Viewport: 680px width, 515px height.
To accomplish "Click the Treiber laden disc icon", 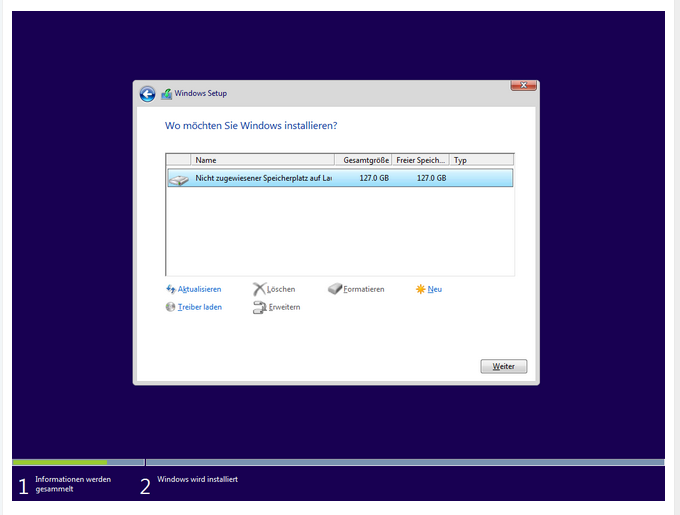I will [x=170, y=307].
